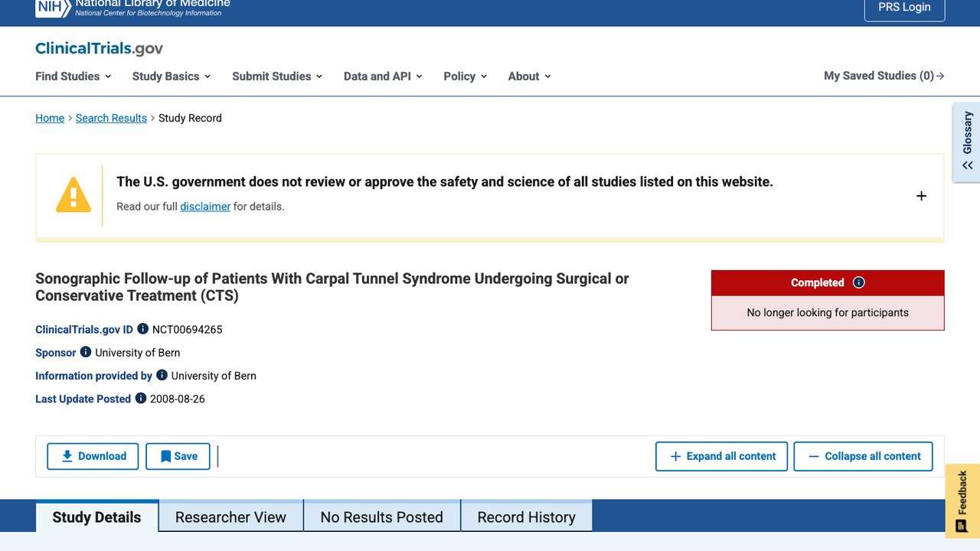Switch to the Researcher View tab
Image resolution: width=980 pixels, height=551 pixels.
(x=230, y=517)
